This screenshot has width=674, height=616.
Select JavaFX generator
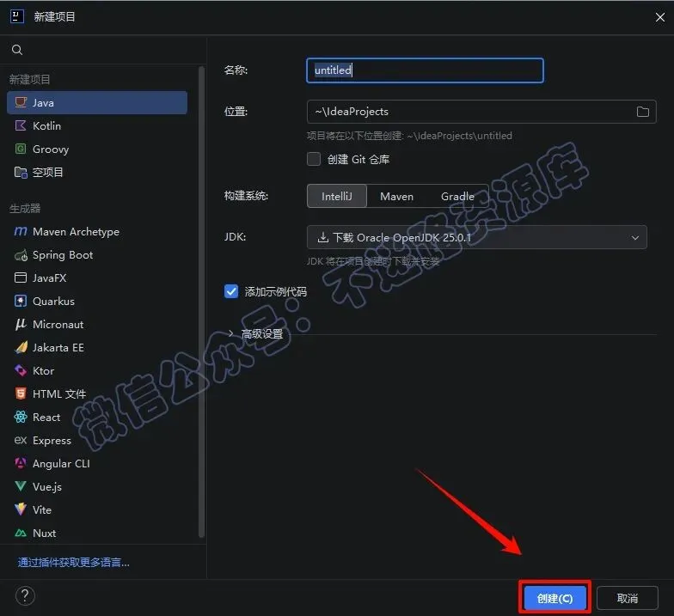(x=97, y=278)
